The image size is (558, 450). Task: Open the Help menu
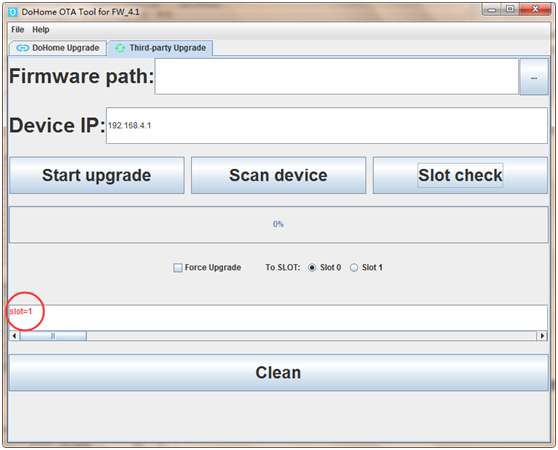click(41, 30)
